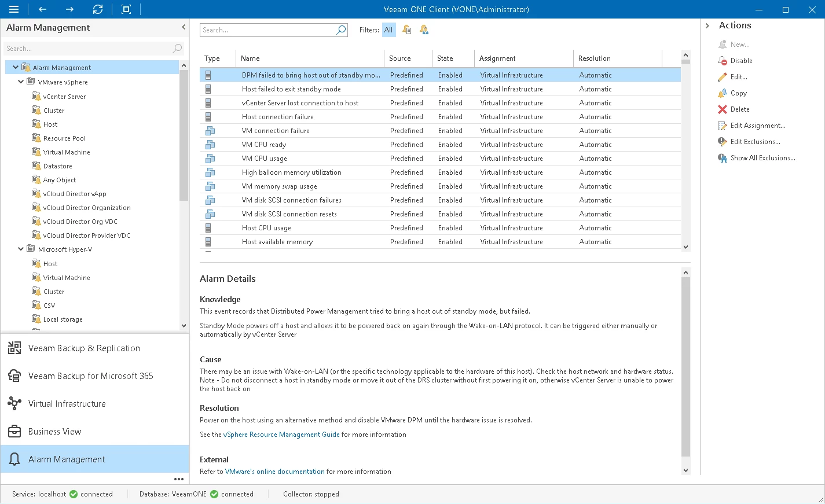The width and height of the screenshot is (825, 504).
Task: Click the Copy alarm icon
Action: [x=723, y=93]
